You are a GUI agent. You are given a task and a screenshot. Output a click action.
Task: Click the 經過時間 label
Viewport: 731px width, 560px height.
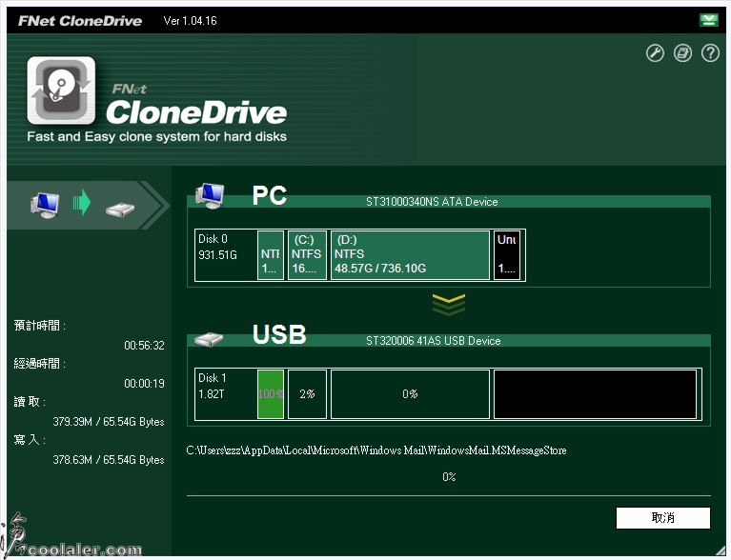point(40,364)
